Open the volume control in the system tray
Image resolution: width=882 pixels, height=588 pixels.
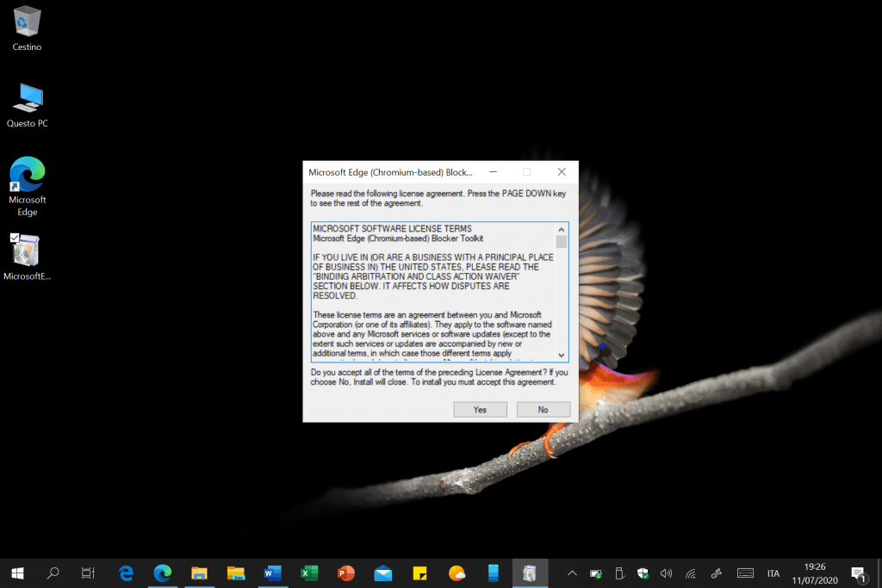pos(666,573)
